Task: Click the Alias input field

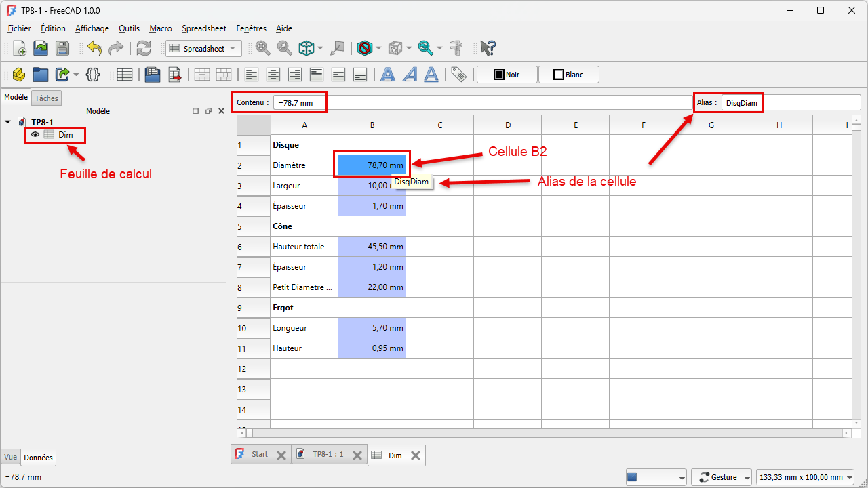Action: (x=791, y=103)
